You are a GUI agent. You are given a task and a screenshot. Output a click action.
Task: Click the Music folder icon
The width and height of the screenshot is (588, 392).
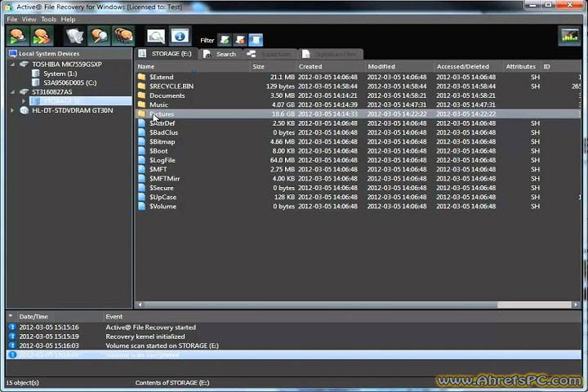tap(141, 105)
